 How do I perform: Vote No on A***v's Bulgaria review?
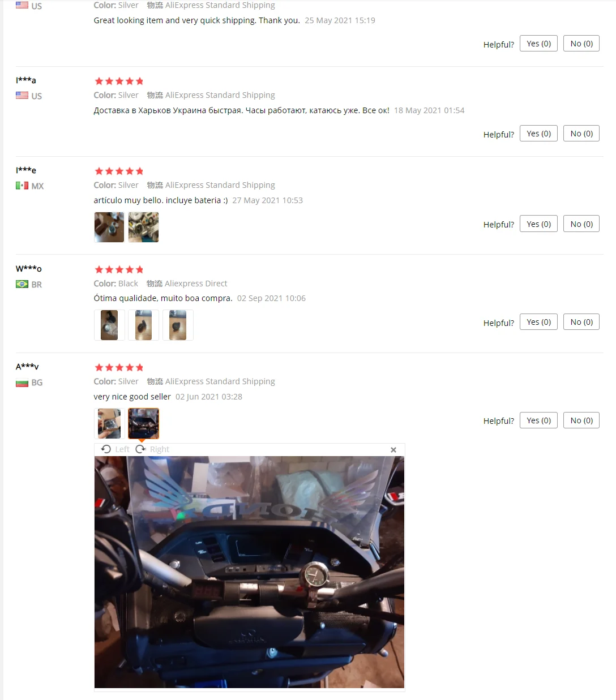click(x=581, y=420)
